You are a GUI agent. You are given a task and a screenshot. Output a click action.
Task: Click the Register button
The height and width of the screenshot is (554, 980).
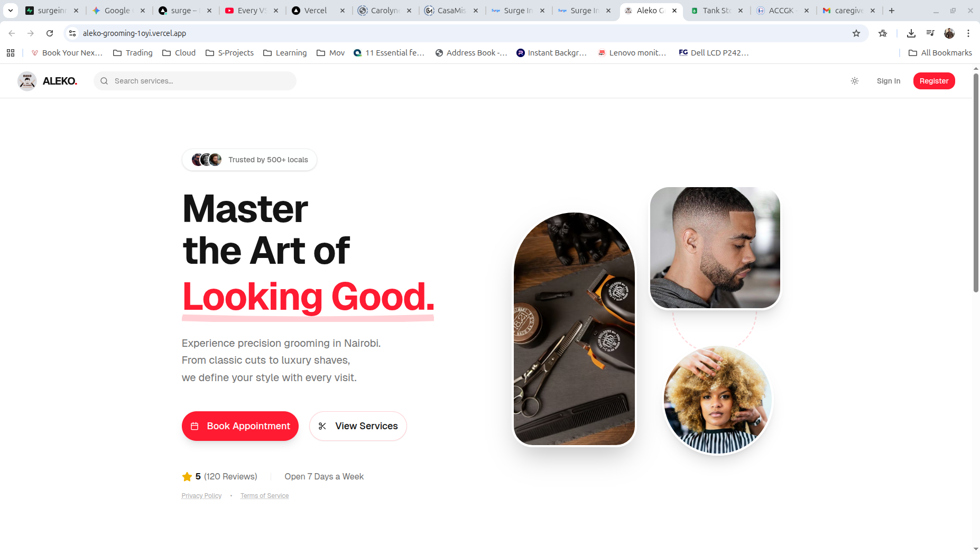pyautogui.click(x=934, y=81)
